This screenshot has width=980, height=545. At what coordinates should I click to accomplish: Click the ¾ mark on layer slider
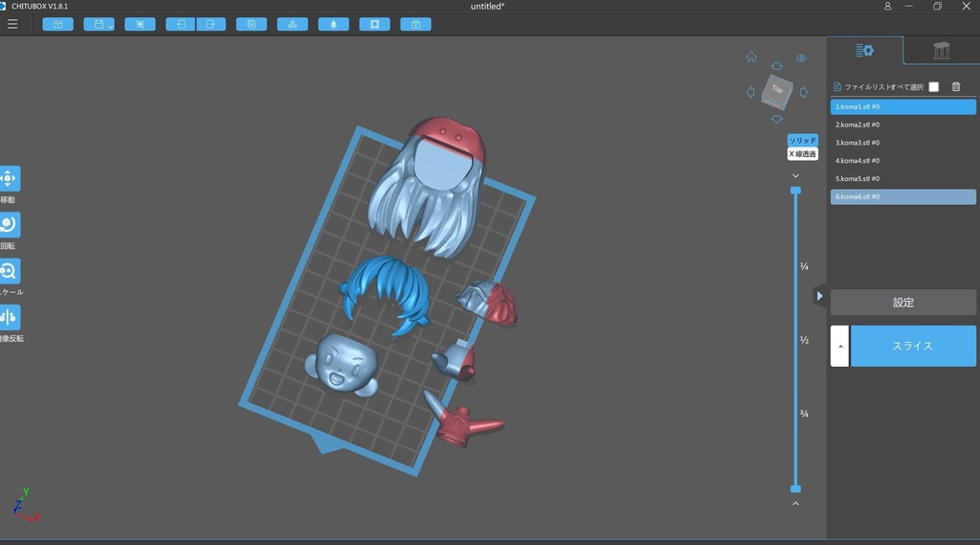(x=804, y=414)
